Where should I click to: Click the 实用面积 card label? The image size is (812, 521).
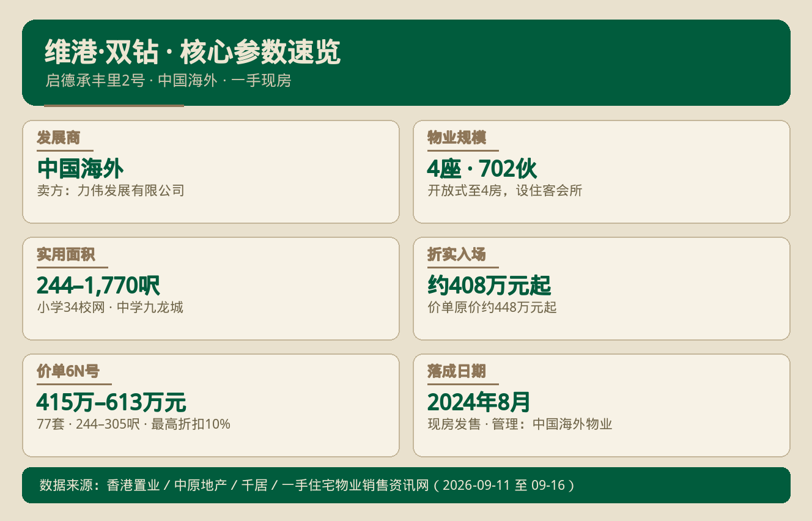[66, 254]
